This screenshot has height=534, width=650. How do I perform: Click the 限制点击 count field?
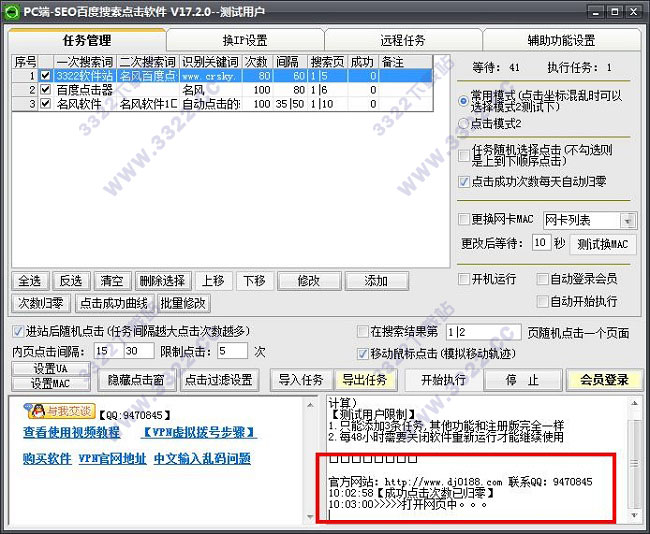tap(232, 351)
